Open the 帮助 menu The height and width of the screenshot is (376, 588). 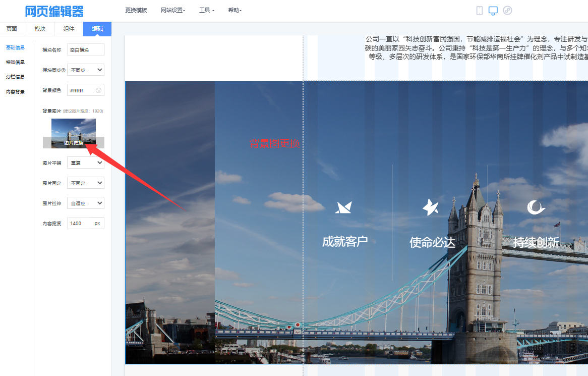235,10
